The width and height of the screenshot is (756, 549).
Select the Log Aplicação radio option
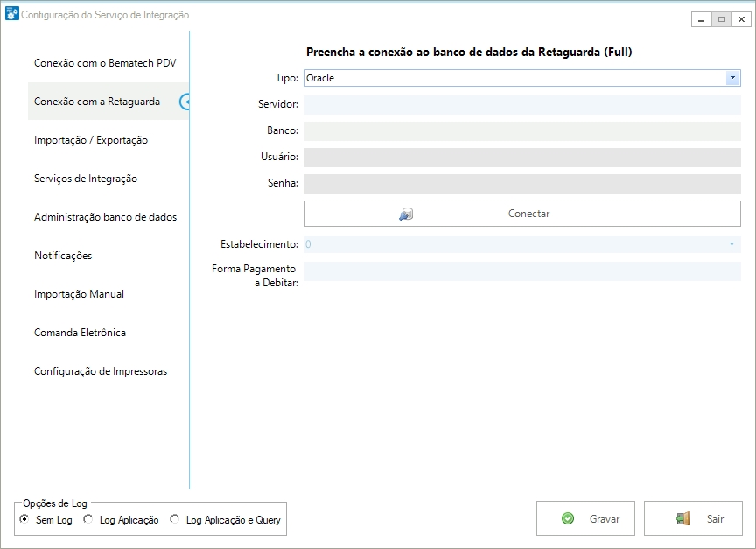(x=87, y=518)
